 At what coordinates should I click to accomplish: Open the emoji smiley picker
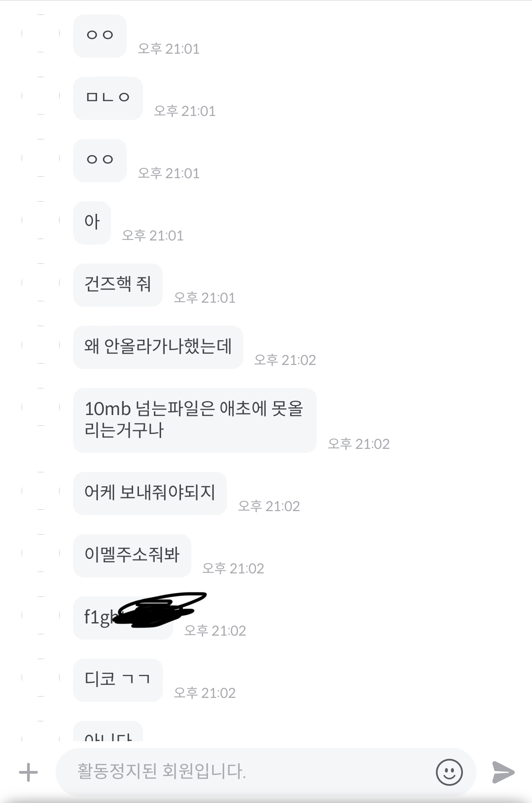pos(449,772)
